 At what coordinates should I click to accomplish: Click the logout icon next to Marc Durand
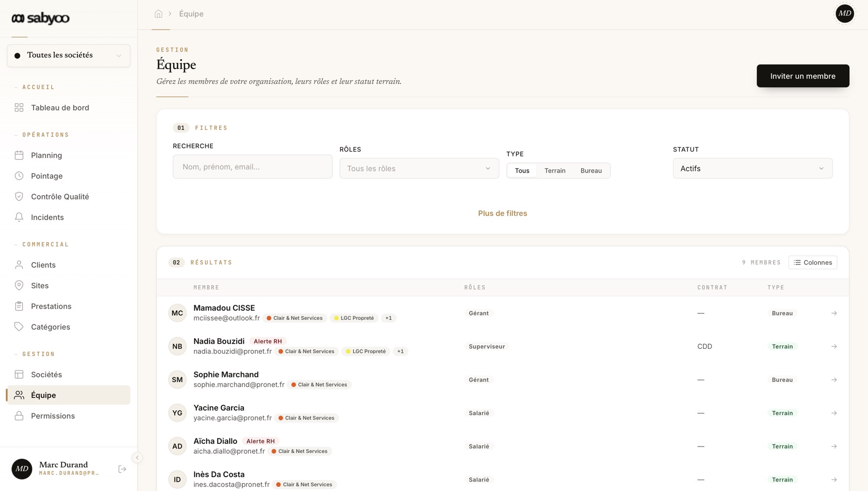tap(122, 469)
